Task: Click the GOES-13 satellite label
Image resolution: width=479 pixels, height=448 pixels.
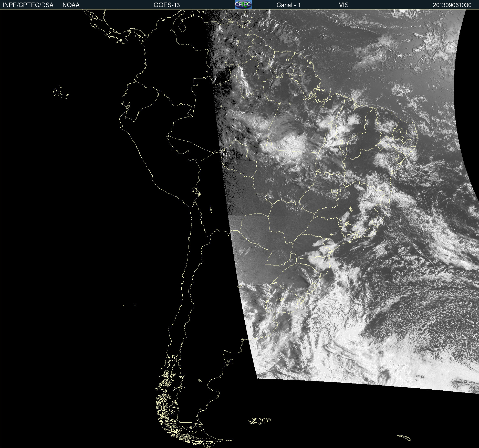Action: click(167, 5)
